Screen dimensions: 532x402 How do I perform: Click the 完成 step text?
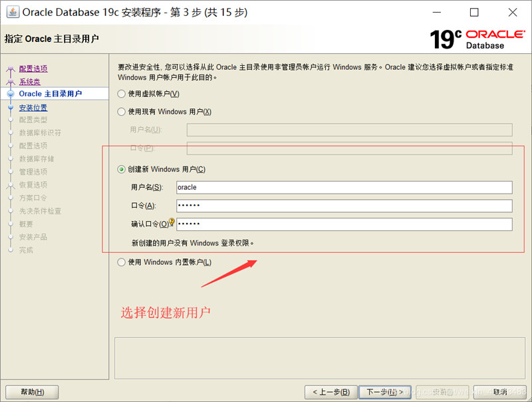26,250
